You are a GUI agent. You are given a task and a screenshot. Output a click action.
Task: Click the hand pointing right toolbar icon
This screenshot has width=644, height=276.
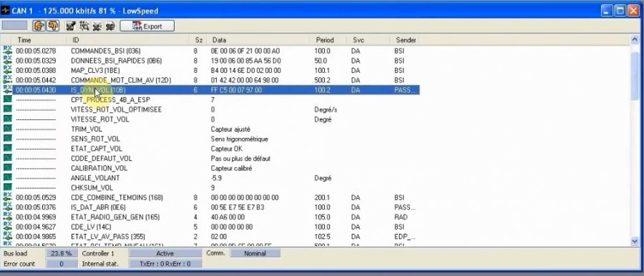coord(39,26)
